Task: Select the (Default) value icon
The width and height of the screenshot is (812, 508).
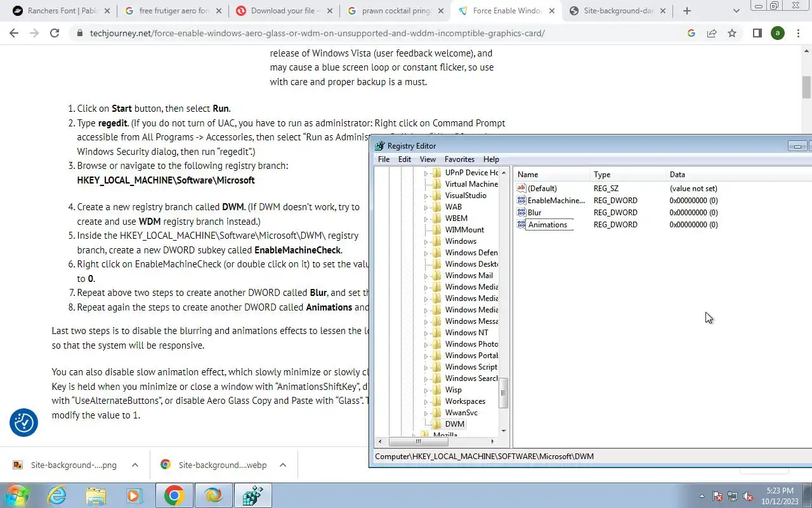Action: coord(521,188)
